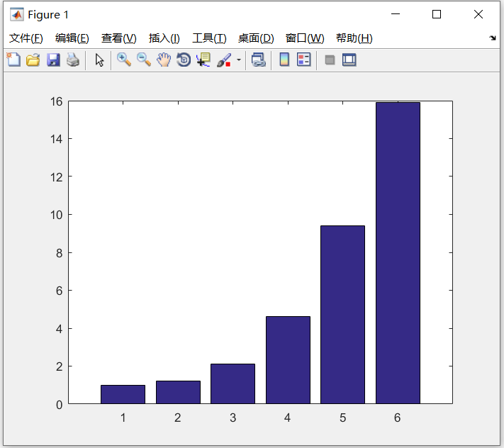
Task: Close the Figure 1 window
Action: pos(478,14)
